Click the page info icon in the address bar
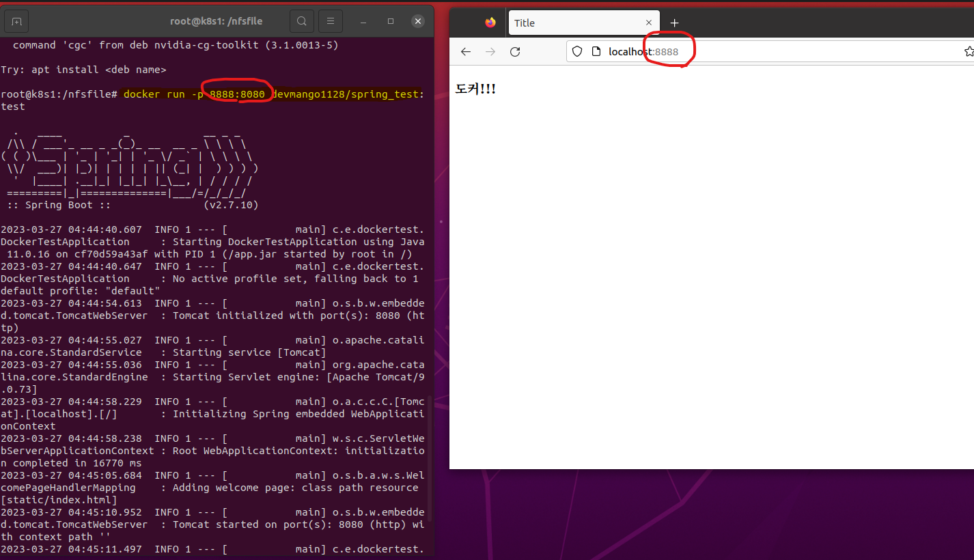This screenshot has height=560, width=974. (596, 51)
